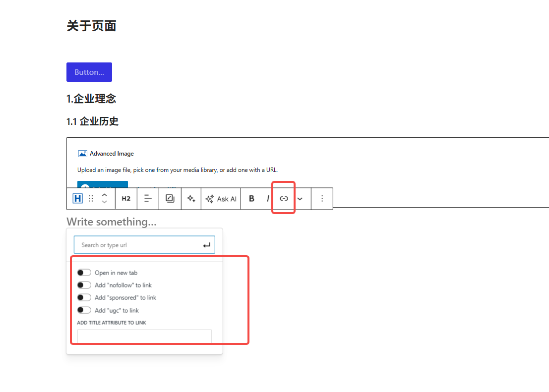
Task: Open more formatting options chevron
Action: (x=300, y=198)
